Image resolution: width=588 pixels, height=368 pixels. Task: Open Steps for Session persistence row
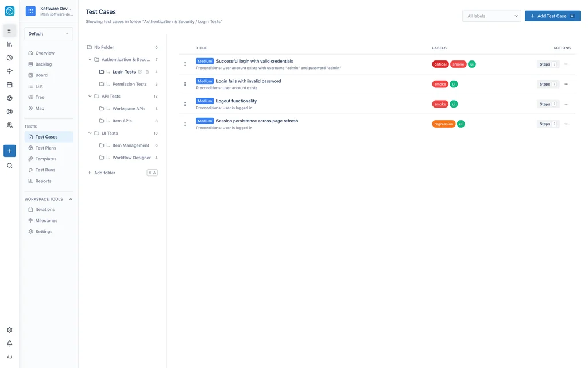click(x=548, y=124)
